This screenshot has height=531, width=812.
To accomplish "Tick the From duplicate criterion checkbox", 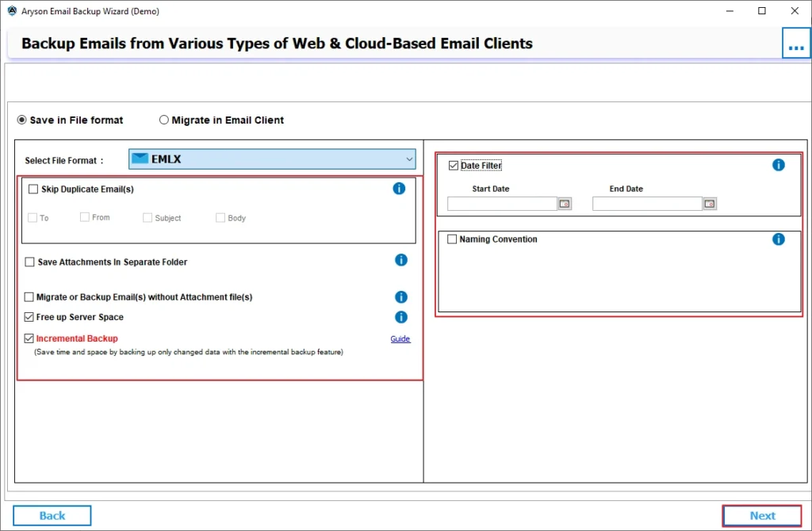I will pyautogui.click(x=84, y=217).
